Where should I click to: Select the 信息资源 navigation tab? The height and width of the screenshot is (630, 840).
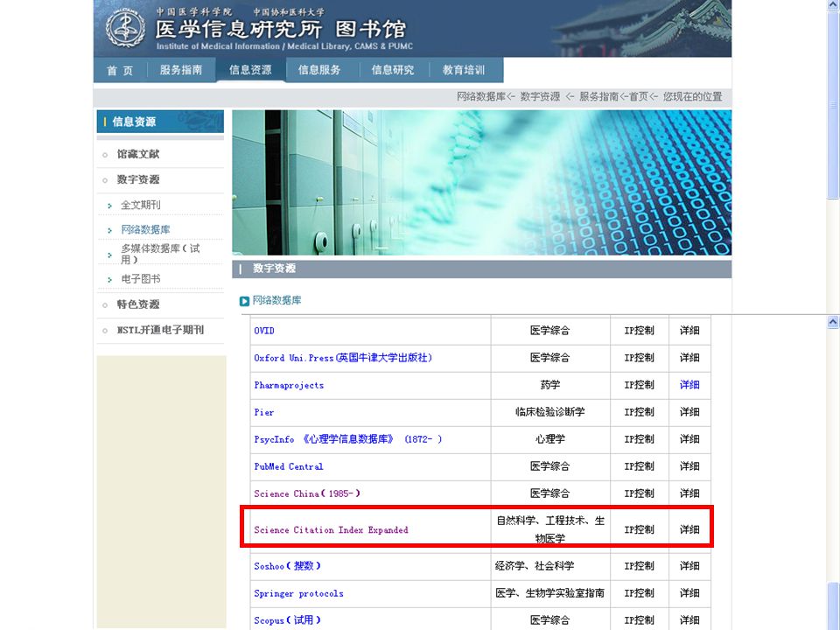pyautogui.click(x=250, y=70)
